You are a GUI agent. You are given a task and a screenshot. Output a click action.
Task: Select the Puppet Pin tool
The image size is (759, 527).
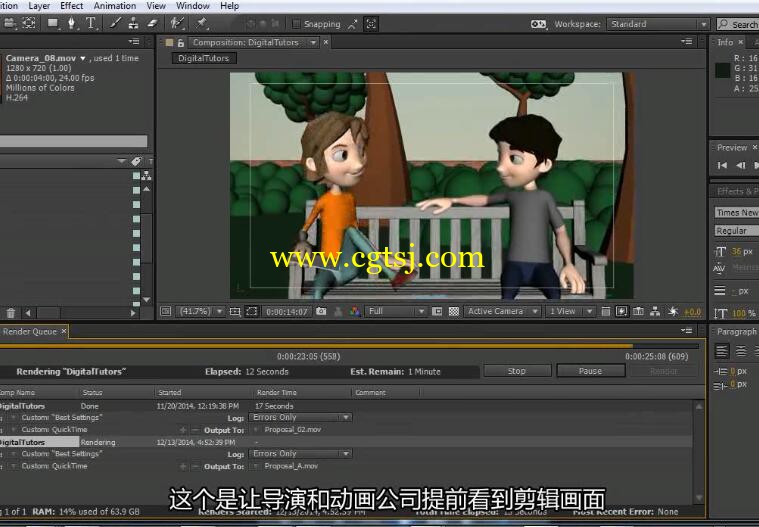coord(201,23)
